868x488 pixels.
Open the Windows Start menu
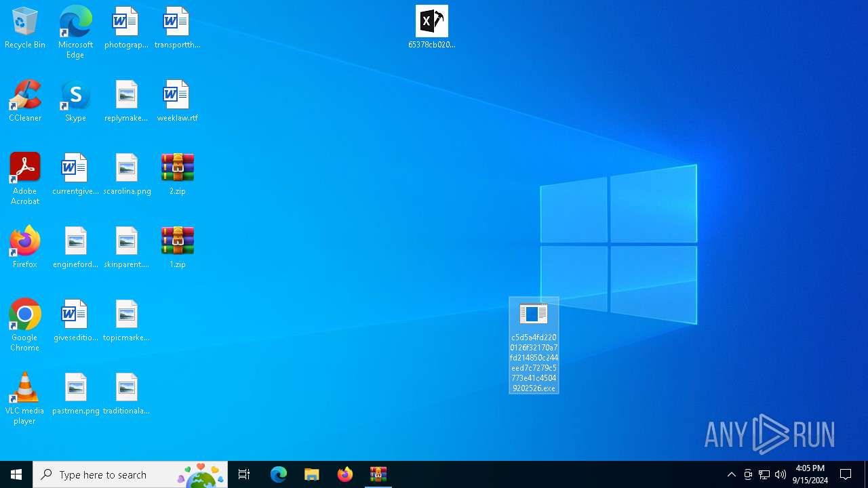16,474
